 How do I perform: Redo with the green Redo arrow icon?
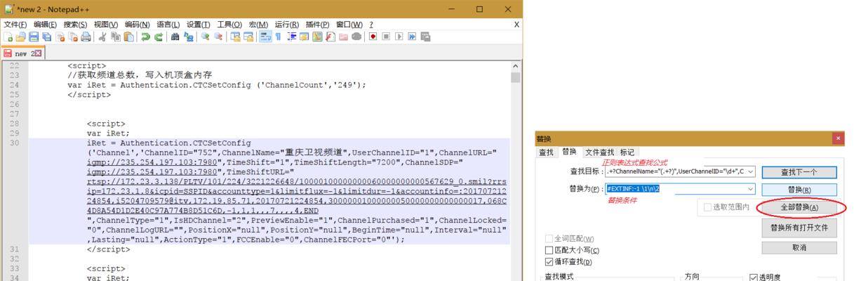click(x=159, y=37)
